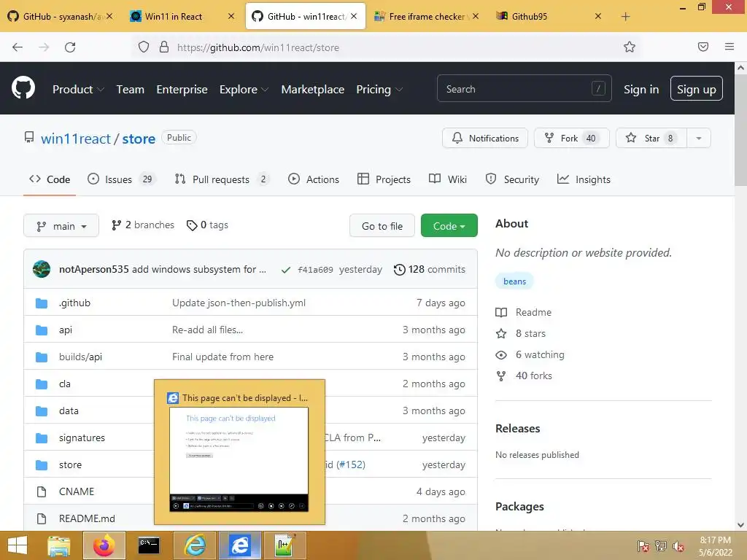Reload the page with the refresh icon
The width and height of the screenshot is (747, 560).
click(x=70, y=47)
